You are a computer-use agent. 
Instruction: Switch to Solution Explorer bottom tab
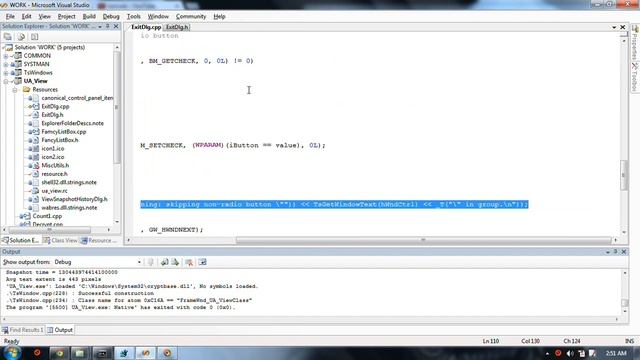(x=20, y=240)
